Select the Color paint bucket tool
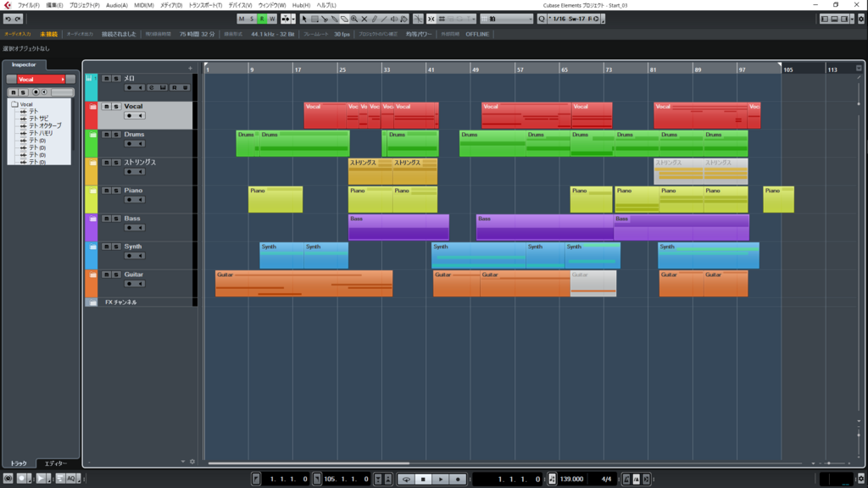Viewport: 868px width, 488px height. coord(404,19)
